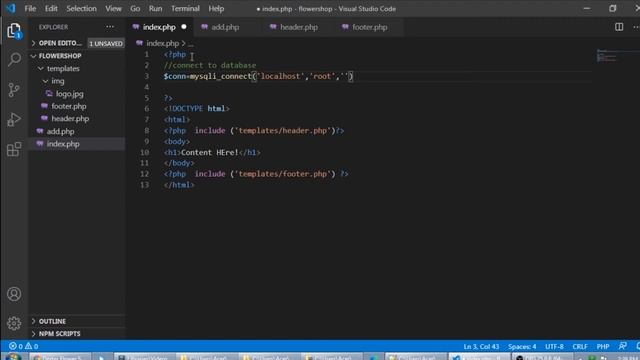Click the VS Code taskbar button
Screen dimensions: 640x360
479,357
